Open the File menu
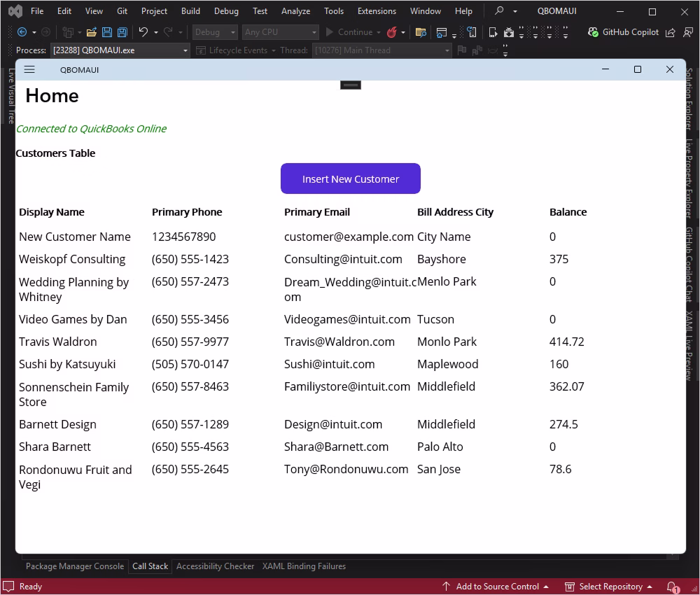This screenshot has height=595, width=700. (37, 11)
